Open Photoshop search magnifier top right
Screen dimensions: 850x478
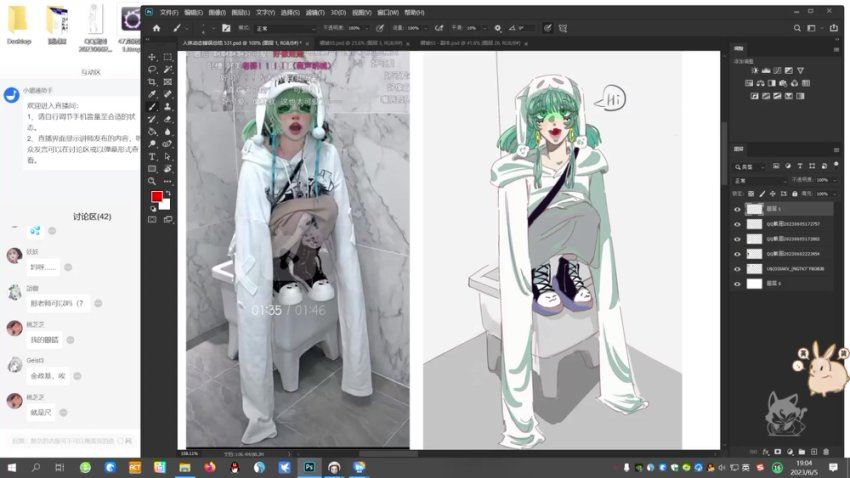tap(797, 28)
